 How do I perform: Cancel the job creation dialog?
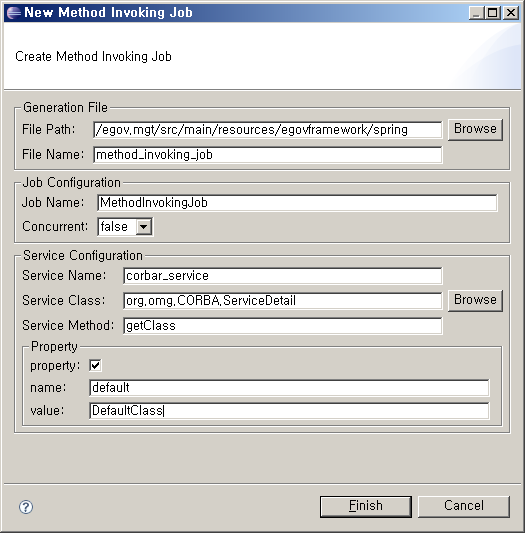(x=463, y=506)
